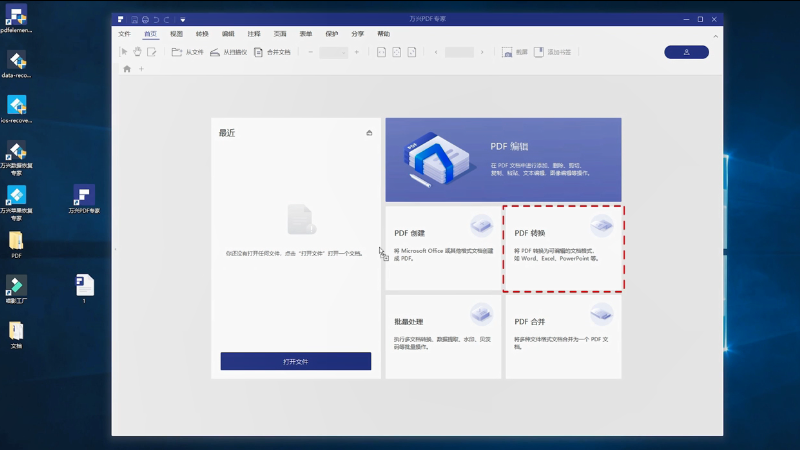Switch to the 视图 tab
Viewport: 800px width, 450px height.
(x=177, y=34)
